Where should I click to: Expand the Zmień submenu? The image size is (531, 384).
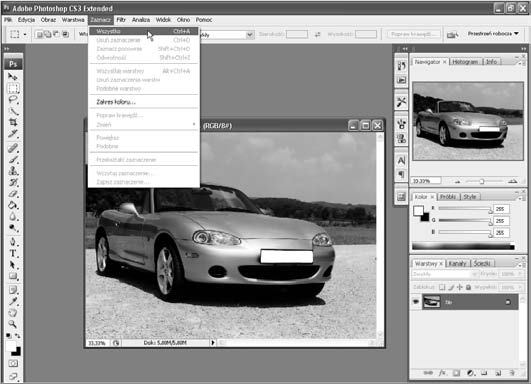point(143,125)
